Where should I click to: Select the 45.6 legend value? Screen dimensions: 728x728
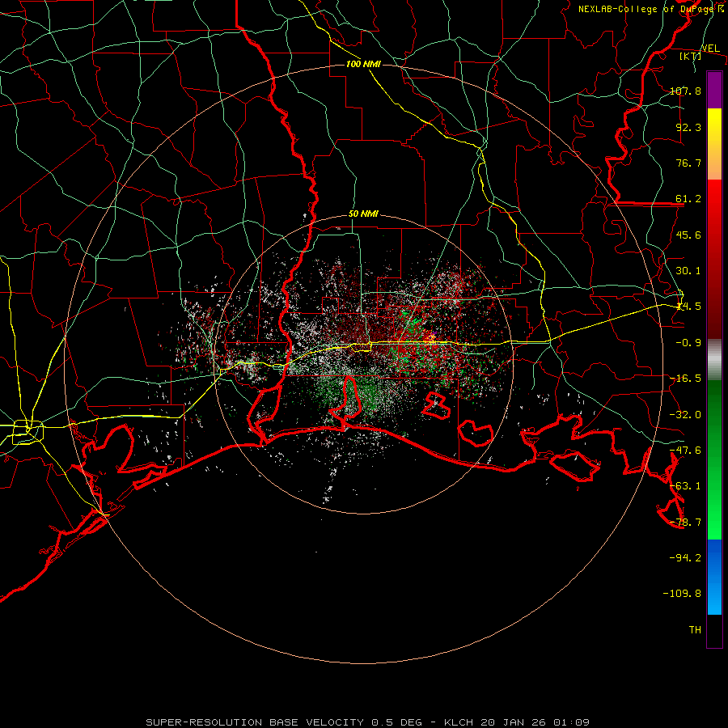pyautogui.click(x=688, y=235)
